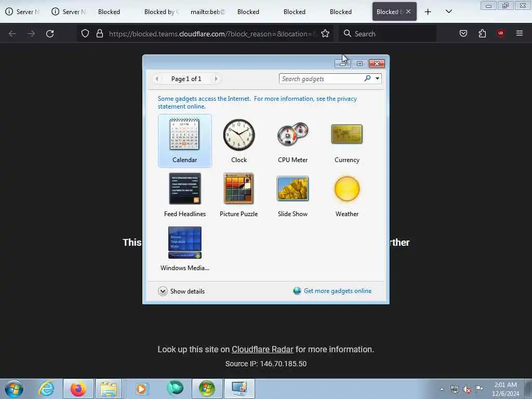Open muted volume tray icon
The height and width of the screenshot is (399, 532).
(x=467, y=390)
